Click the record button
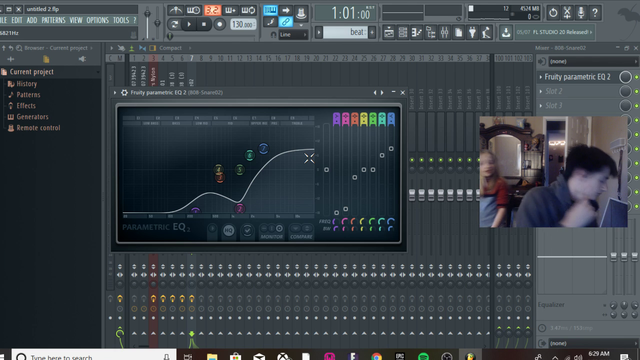 (x=220, y=24)
